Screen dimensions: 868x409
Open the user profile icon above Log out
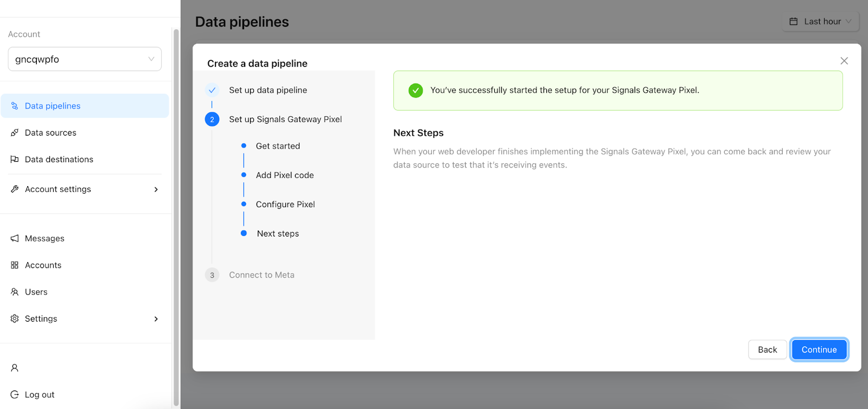pyautogui.click(x=15, y=368)
